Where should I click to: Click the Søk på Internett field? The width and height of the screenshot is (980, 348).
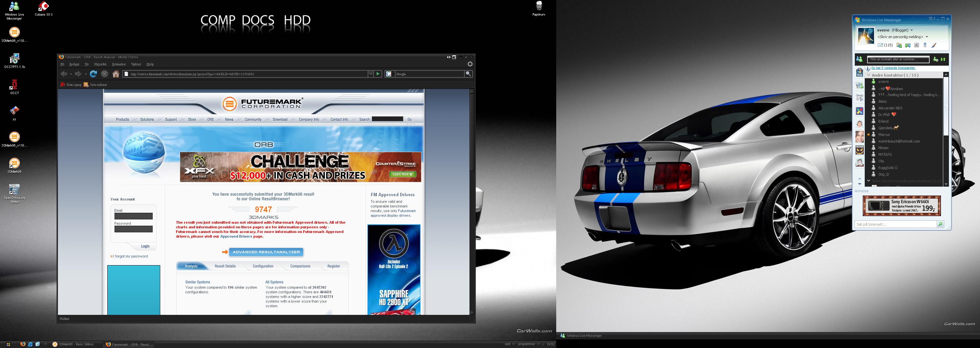[x=896, y=224]
